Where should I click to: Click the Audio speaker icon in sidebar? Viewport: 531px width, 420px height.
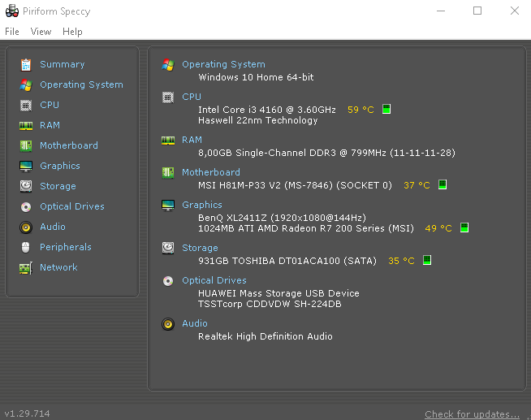pyautogui.click(x=26, y=227)
